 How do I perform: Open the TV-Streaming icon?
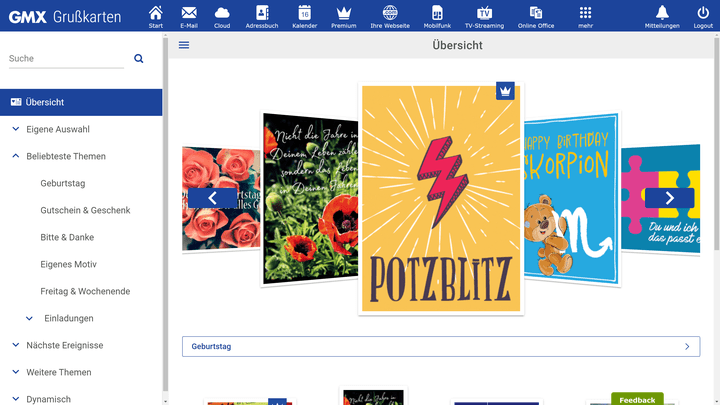(484, 13)
